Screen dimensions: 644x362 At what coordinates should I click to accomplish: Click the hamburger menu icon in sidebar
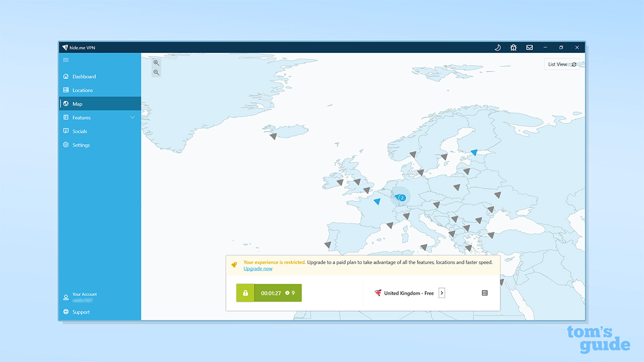point(65,60)
